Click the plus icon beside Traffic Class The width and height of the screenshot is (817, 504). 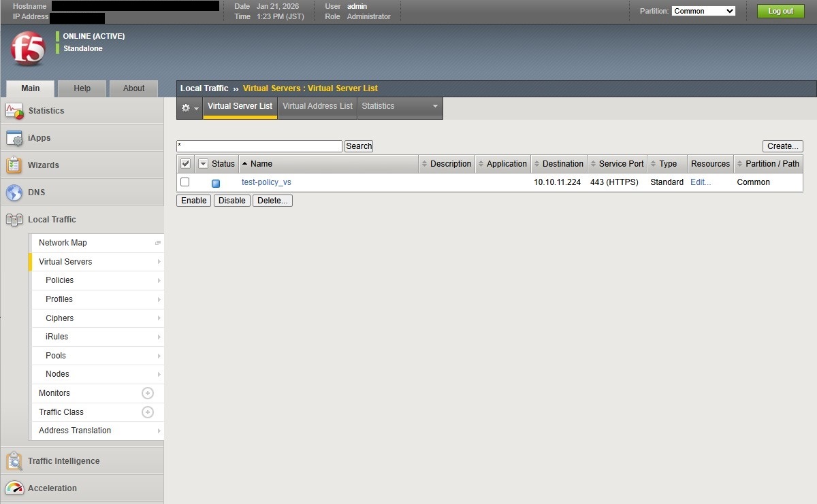(x=147, y=412)
